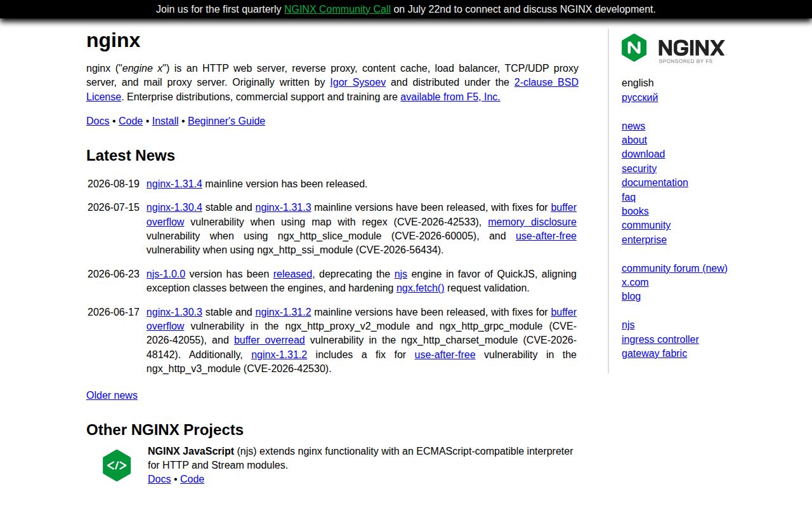Click the 'nginx' page title heading

click(x=114, y=41)
